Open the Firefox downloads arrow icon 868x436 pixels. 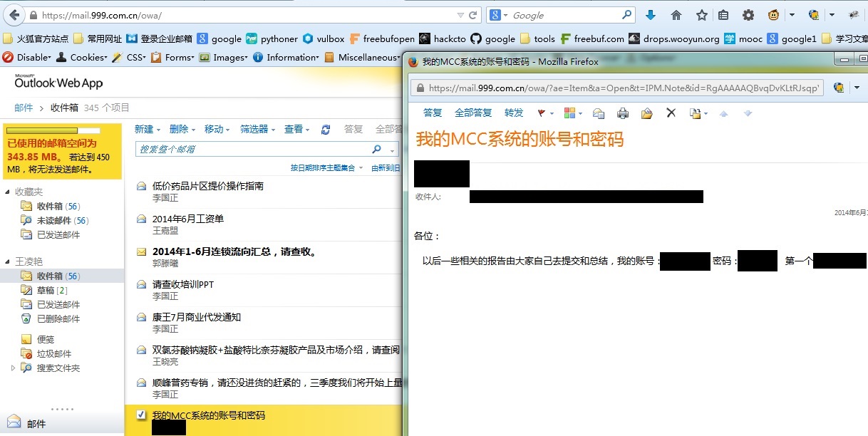click(x=650, y=15)
